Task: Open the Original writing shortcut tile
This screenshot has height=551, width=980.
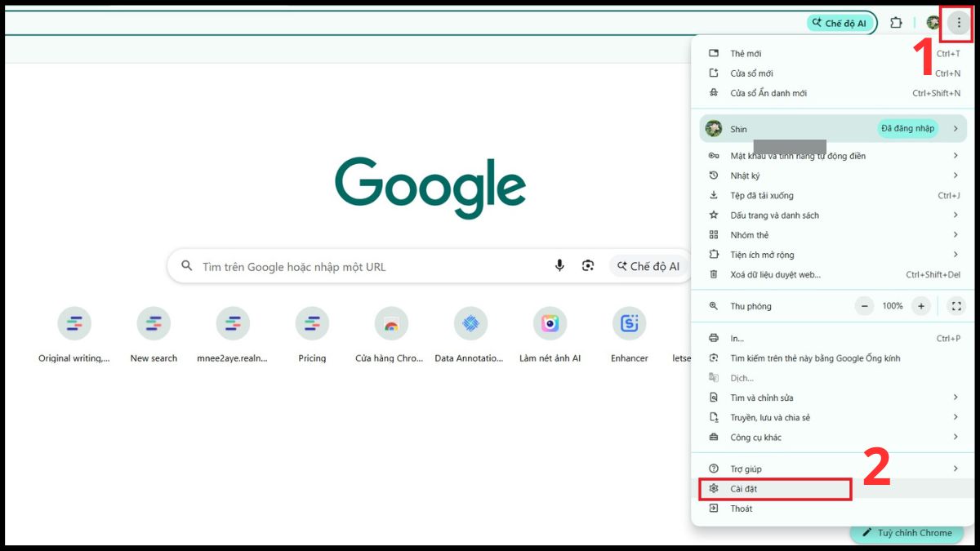Action: (x=74, y=335)
